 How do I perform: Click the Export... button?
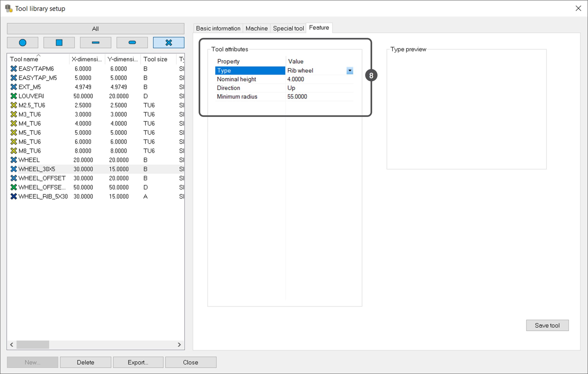point(138,362)
